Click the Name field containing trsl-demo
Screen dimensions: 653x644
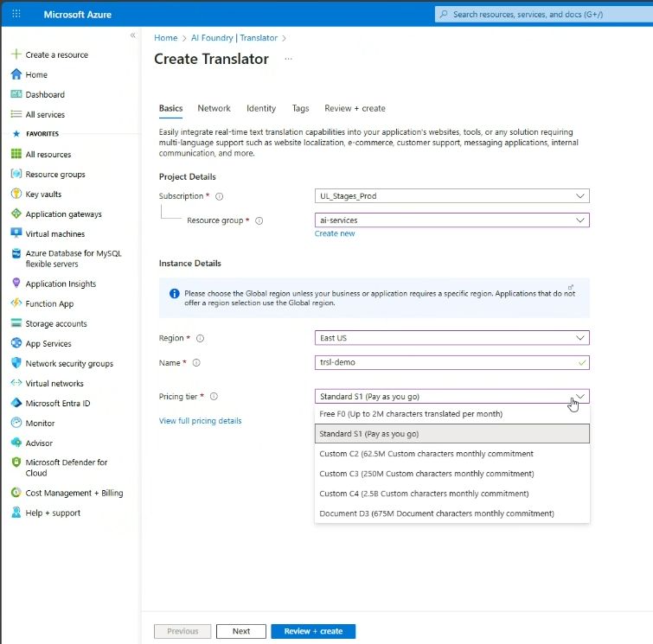tap(445, 363)
